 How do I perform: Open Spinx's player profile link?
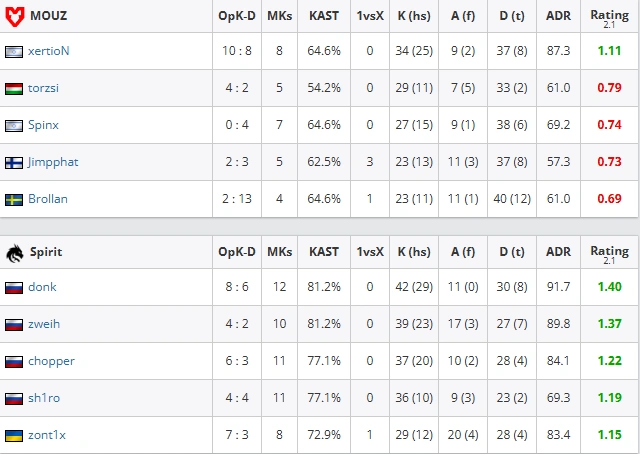43,125
